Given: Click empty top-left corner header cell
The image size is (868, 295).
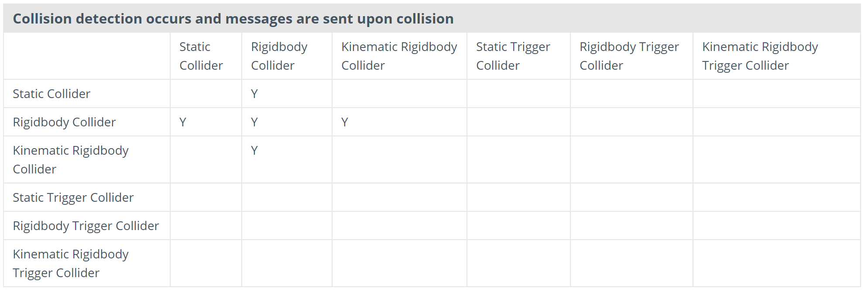Looking at the screenshot, I should tap(86, 56).
